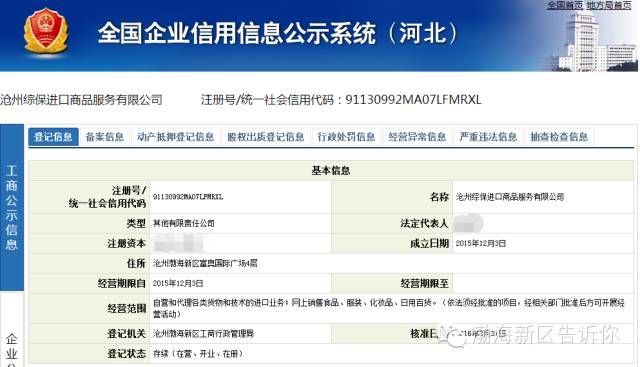Screen dimensions: 640x367
Task: Open the 地方局首页 link
Action: pos(609,5)
